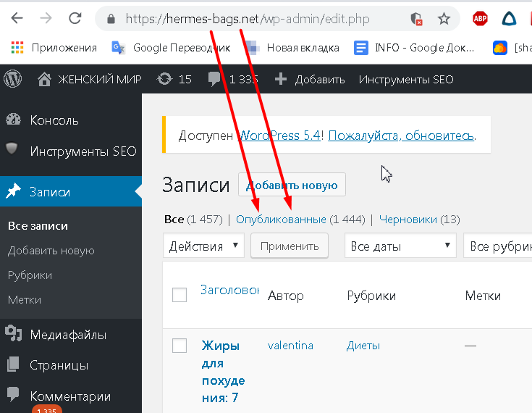Click Добавить новую button next to Записи
The width and height of the screenshot is (532, 413).
[x=292, y=185]
